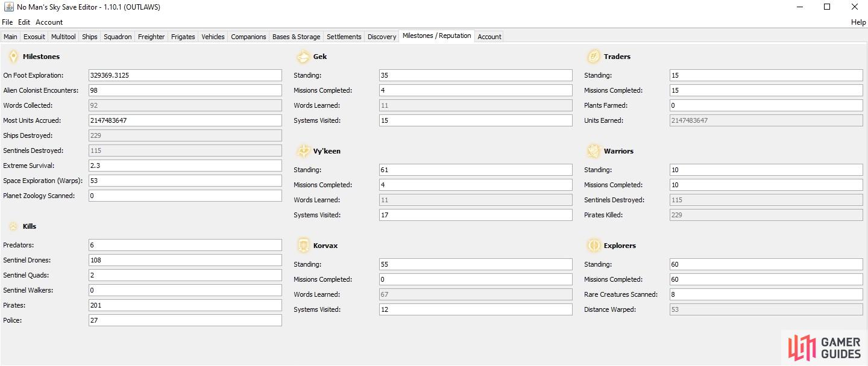Click the Explorers guild icon
Viewport: 868px width, 366px height.
594,246
